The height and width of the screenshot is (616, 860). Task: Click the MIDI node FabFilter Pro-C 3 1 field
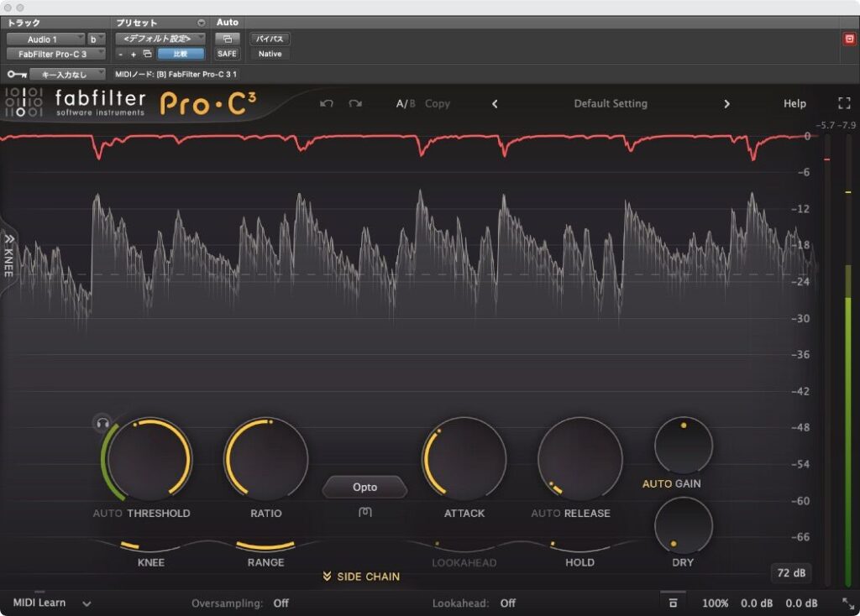176,74
